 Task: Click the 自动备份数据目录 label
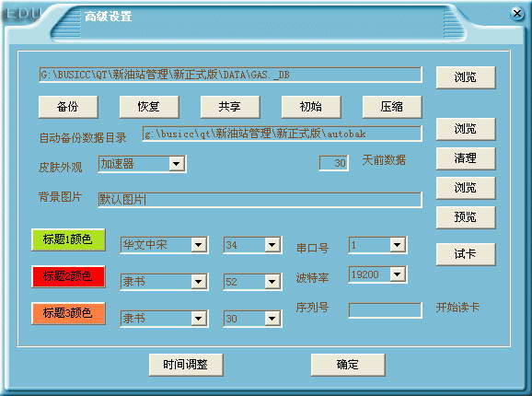[83, 138]
